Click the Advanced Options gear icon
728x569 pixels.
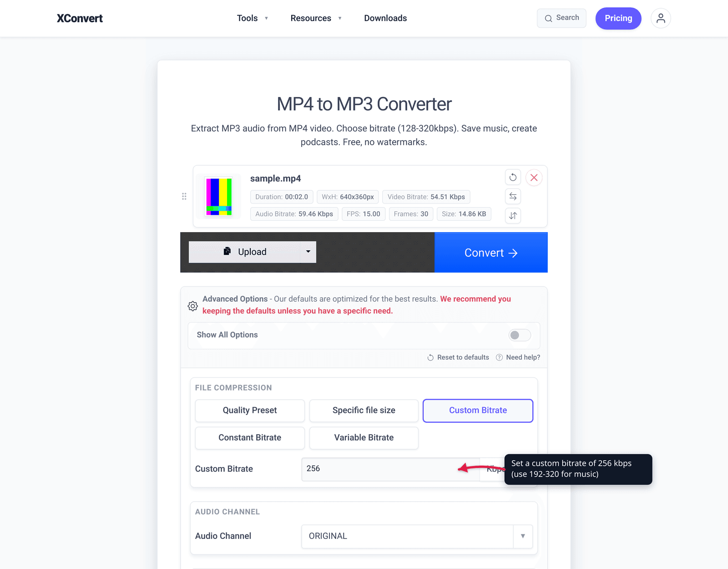point(193,306)
